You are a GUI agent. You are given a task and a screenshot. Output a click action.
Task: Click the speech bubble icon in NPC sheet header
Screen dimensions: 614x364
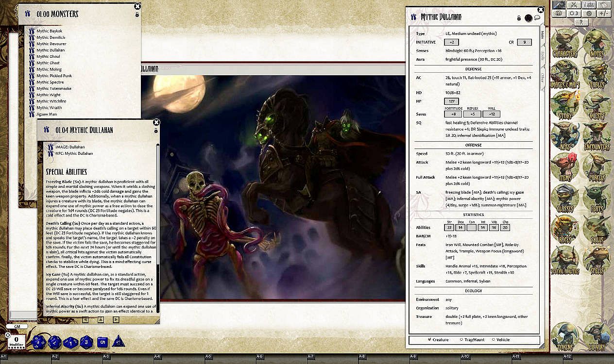click(x=537, y=18)
